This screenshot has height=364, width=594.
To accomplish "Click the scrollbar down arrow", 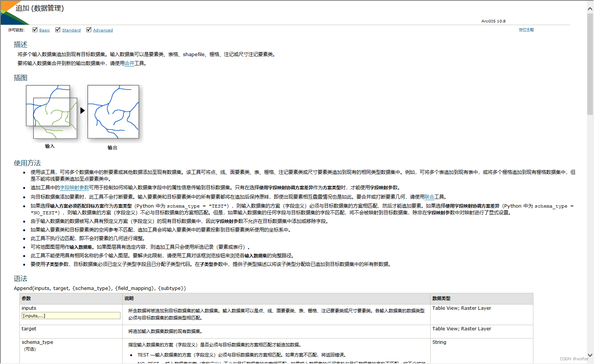I will point(590,355).
